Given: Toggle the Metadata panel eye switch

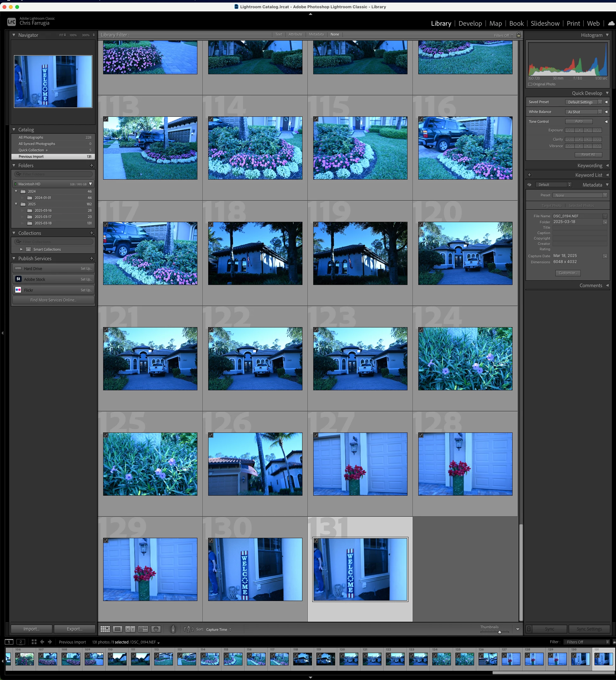Looking at the screenshot, I should tap(529, 185).
